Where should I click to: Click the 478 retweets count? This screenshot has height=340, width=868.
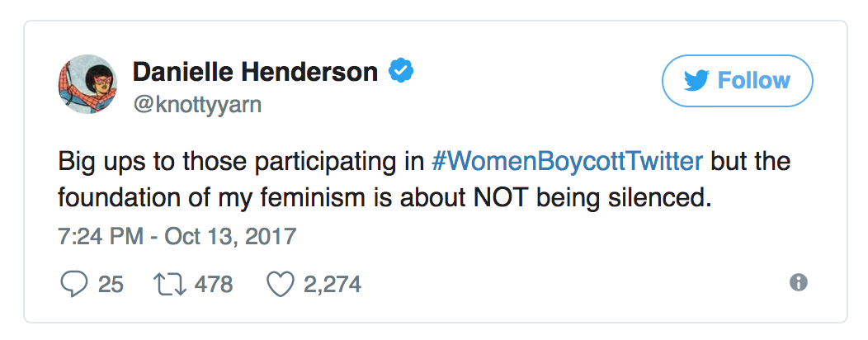click(213, 285)
